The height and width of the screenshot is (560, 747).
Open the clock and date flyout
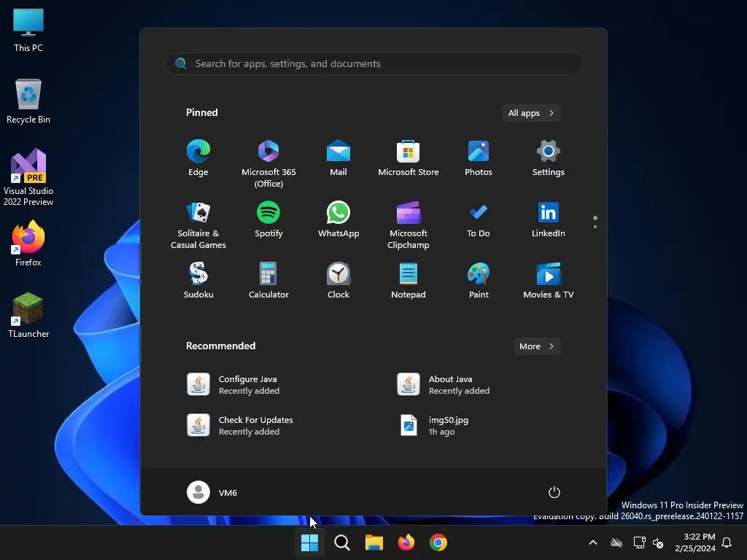click(695, 542)
